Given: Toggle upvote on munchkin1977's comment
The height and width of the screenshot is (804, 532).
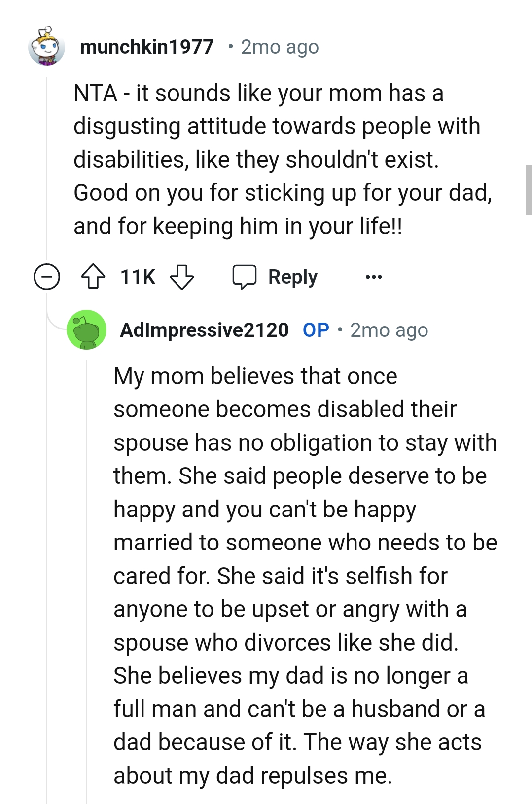Looking at the screenshot, I should coord(94,276).
